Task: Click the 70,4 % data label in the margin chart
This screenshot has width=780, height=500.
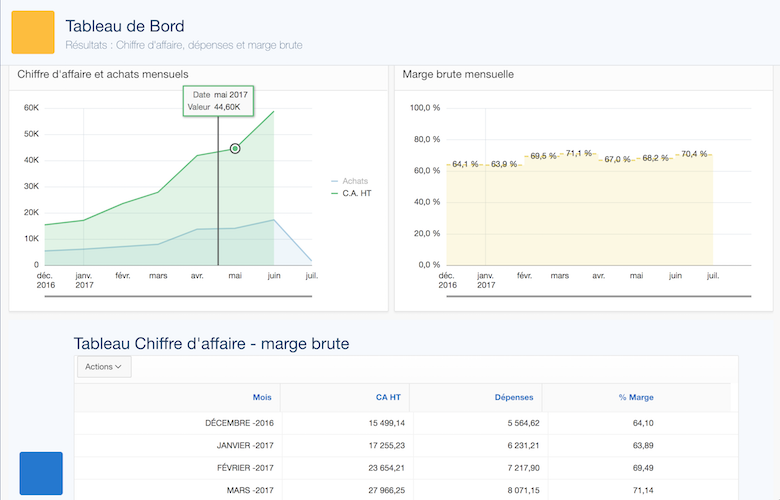Action: click(692, 154)
